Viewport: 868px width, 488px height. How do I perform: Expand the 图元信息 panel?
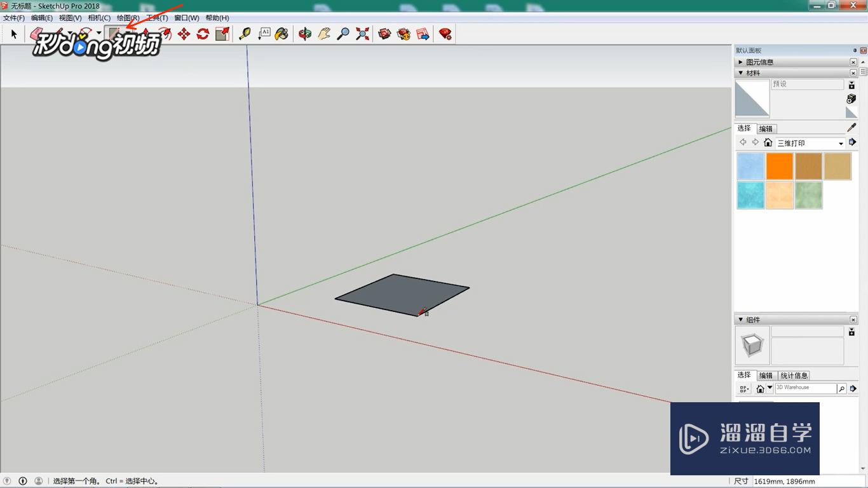click(740, 62)
